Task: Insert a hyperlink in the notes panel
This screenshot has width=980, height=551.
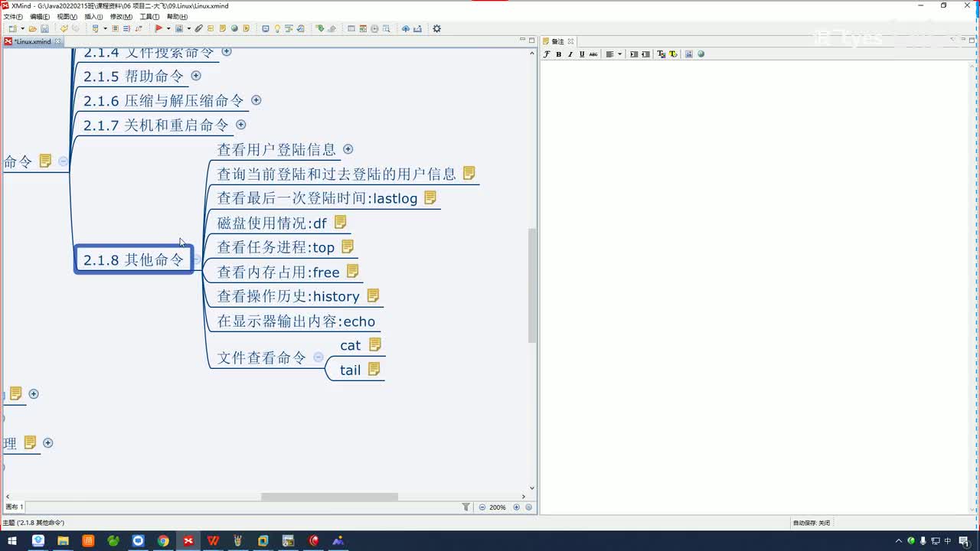Action: 701,54
